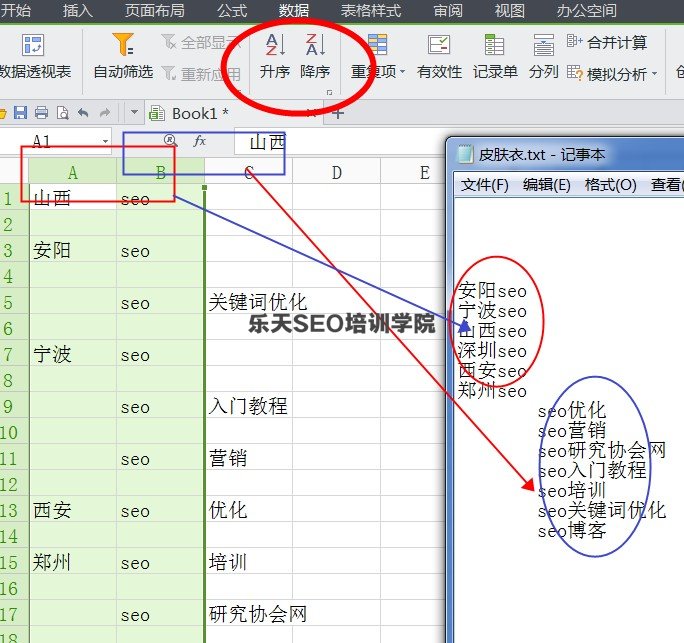Click Show All (全部显示) filter button
This screenshot has width=684, height=643.
point(200,42)
